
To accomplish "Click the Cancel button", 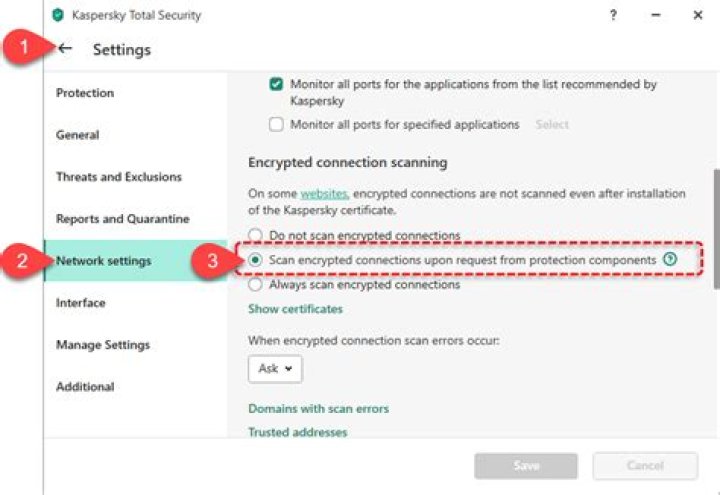I will pos(645,466).
